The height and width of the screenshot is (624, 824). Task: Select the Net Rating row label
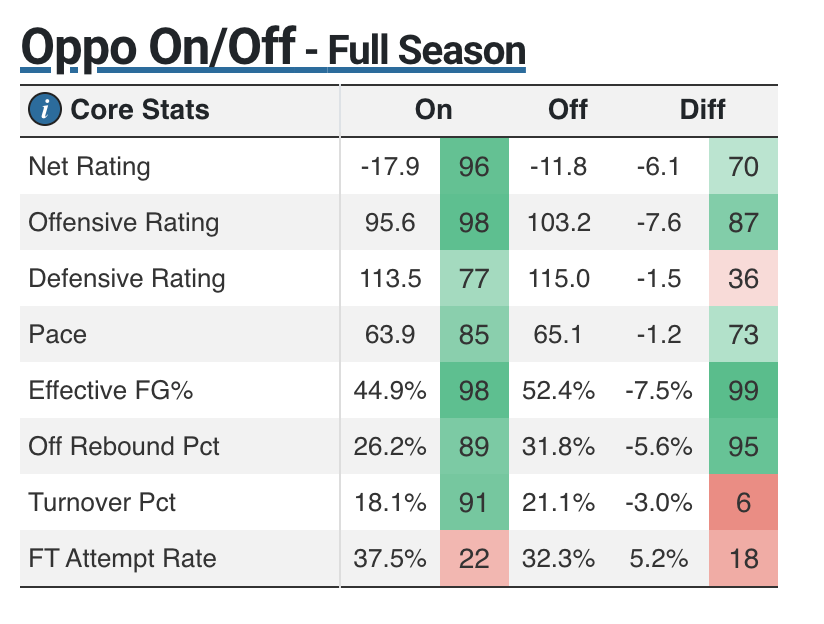pos(89,166)
